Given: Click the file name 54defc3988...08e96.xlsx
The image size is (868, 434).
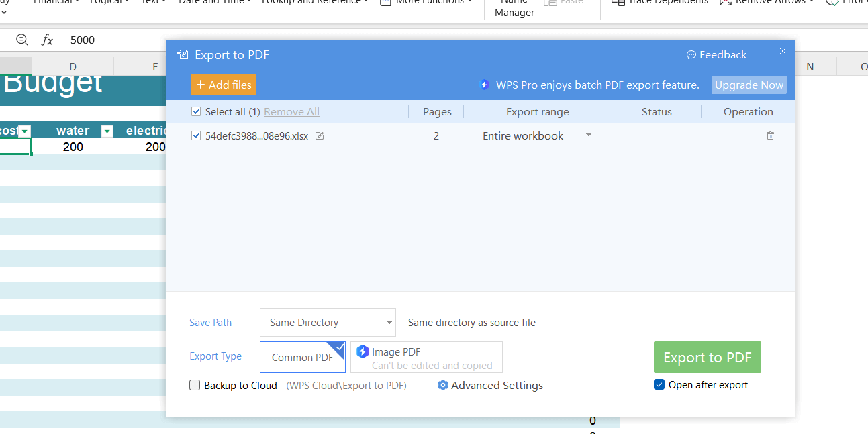Looking at the screenshot, I should pos(256,135).
